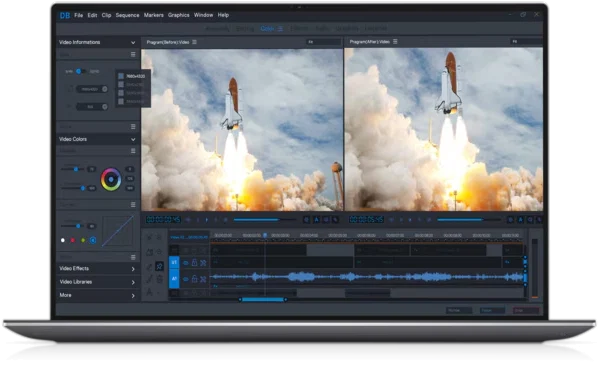Collapse the Video Informations section
The height and width of the screenshot is (367, 599).
point(133,42)
